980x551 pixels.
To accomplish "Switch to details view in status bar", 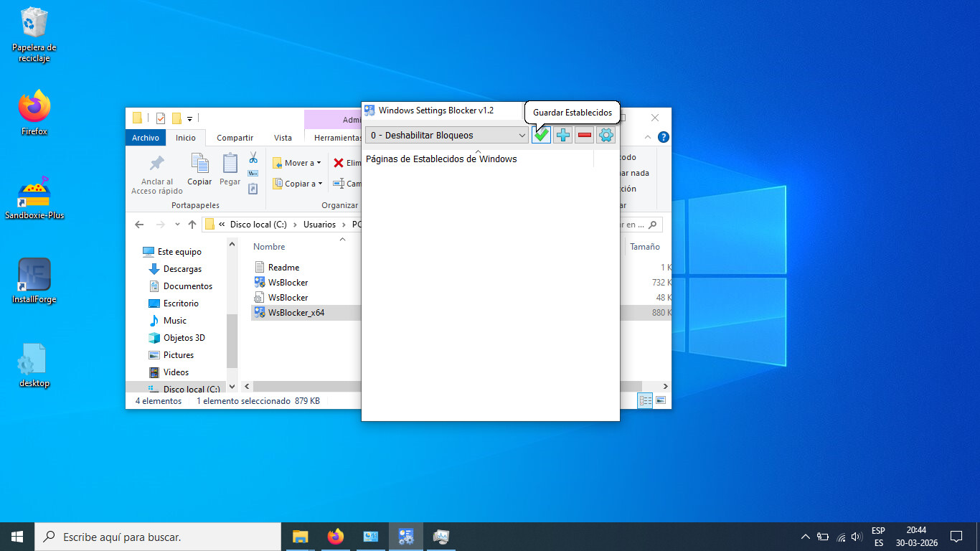I will pos(645,400).
